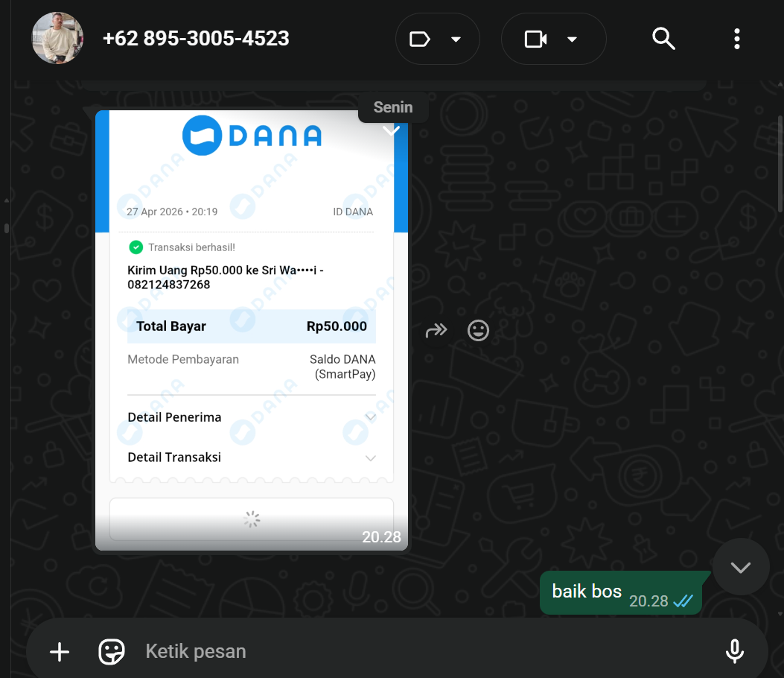Viewport: 784px width, 678px height.
Task: Click the contact number +62 895-3005-4523
Action: (x=196, y=39)
